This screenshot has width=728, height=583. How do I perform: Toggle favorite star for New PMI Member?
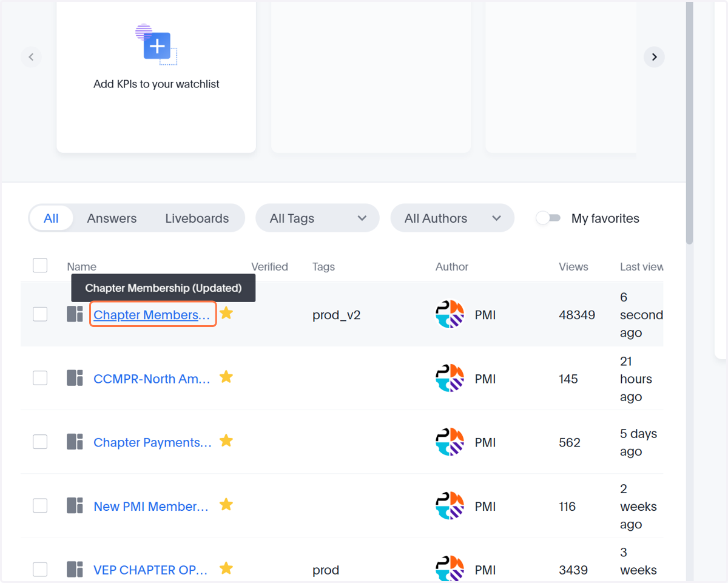point(226,504)
